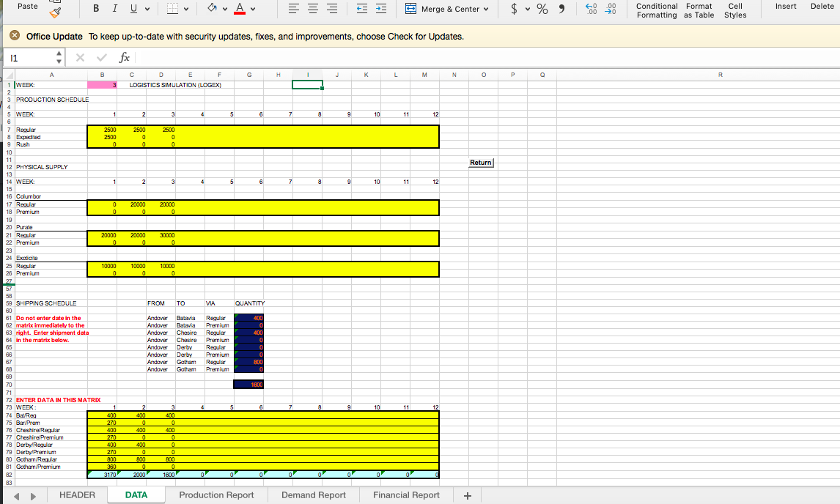Select the PHYSICAL SUPPLY heading cell
Viewport: 840px width, 504px height.
click(42, 167)
